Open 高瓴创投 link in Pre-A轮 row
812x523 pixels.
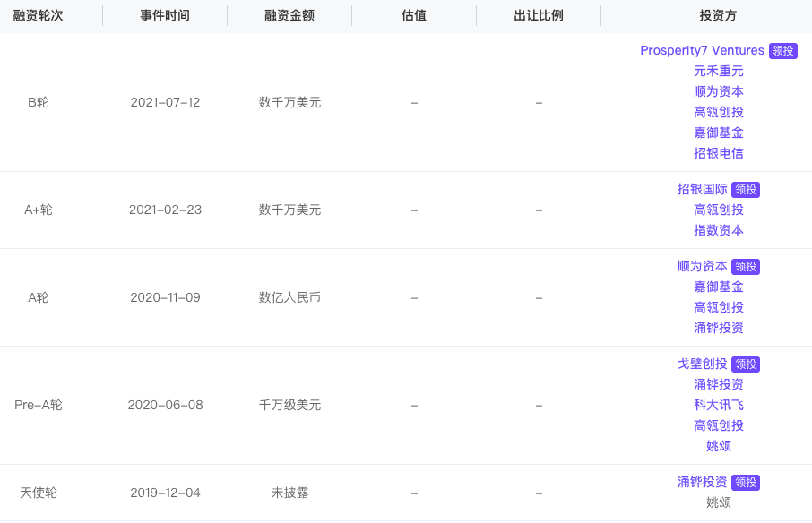718,425
